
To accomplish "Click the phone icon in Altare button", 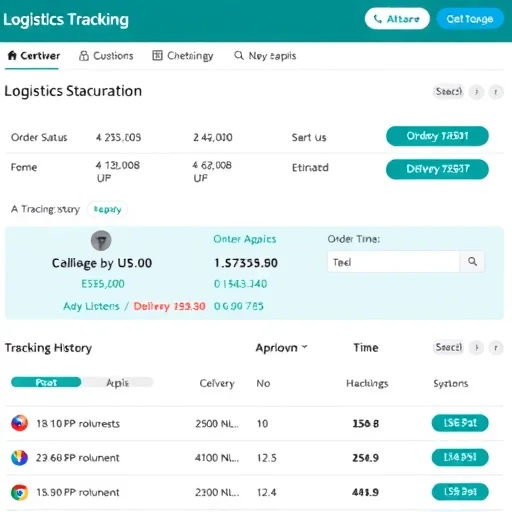I will [377, 19].
